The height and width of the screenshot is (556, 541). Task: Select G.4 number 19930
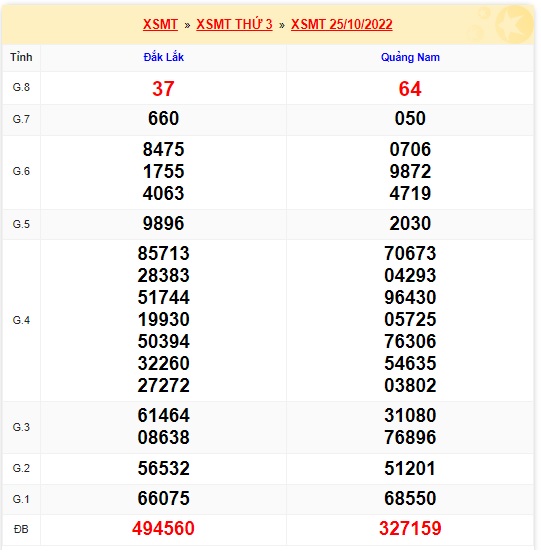point(163,319)
